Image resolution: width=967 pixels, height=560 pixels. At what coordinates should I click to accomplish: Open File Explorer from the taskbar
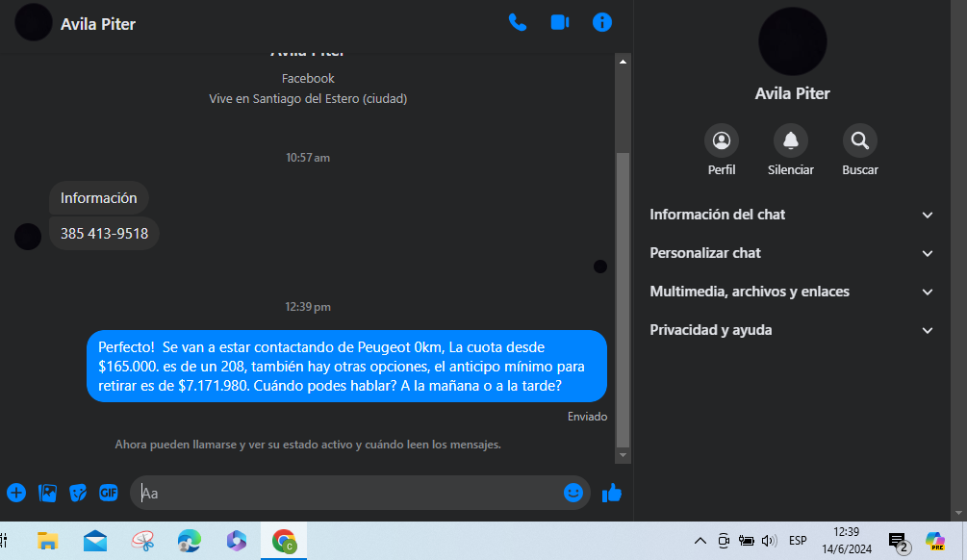47,541
